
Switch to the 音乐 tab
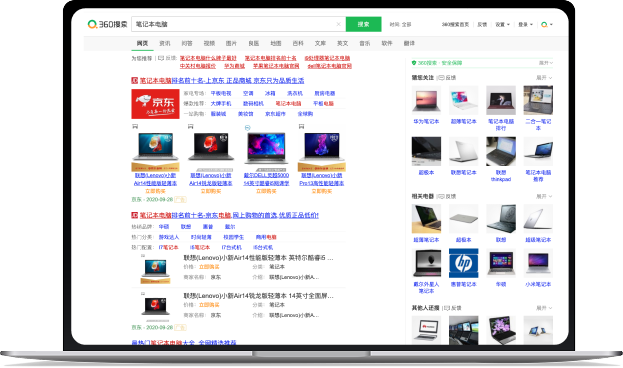(x=365, y=43)
